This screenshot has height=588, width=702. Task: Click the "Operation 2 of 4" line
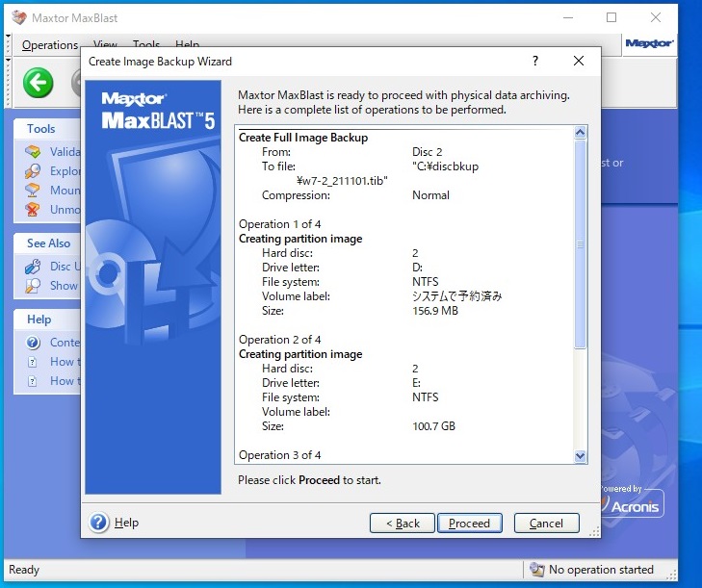(x=280, y=340)
